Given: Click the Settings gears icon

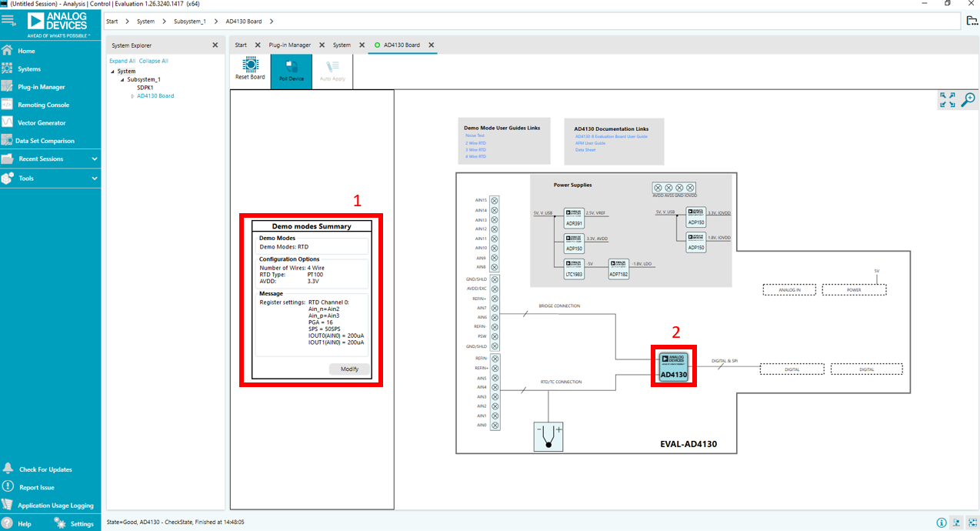Looking at the screenshot, I should tap(59, 523).
